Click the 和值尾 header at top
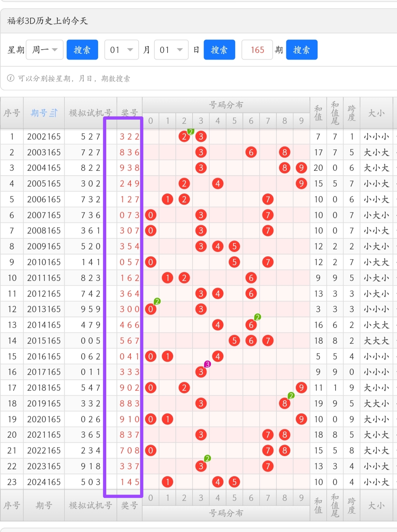Image resolution: width=397 pixels, height=532 pixels. click(x=335, y=113)
